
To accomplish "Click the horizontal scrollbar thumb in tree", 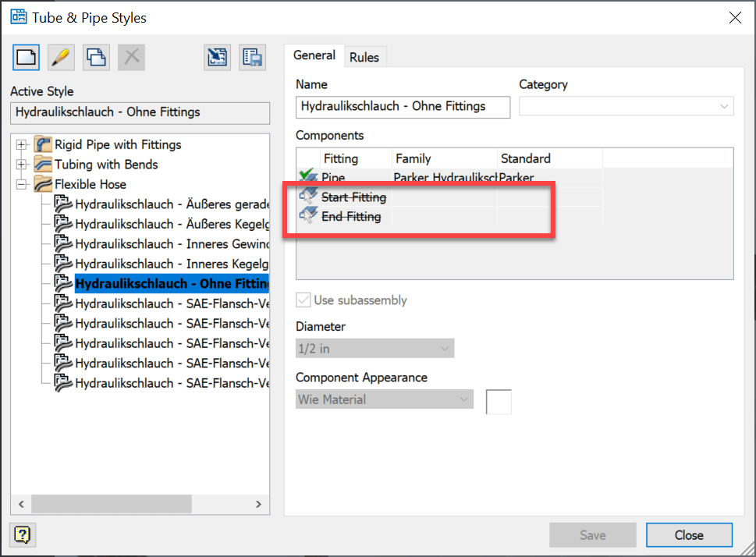I will (x=112, y=504).
